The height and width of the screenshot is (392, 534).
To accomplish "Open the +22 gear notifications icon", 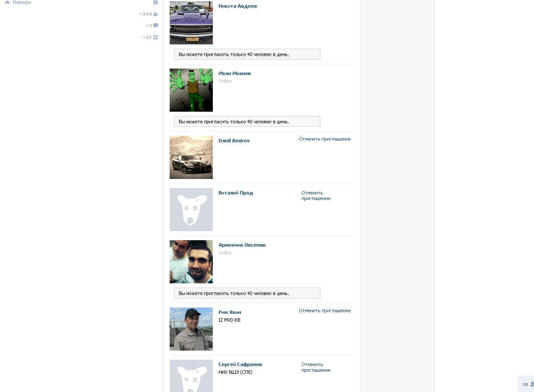I will (x=155, y=38).
